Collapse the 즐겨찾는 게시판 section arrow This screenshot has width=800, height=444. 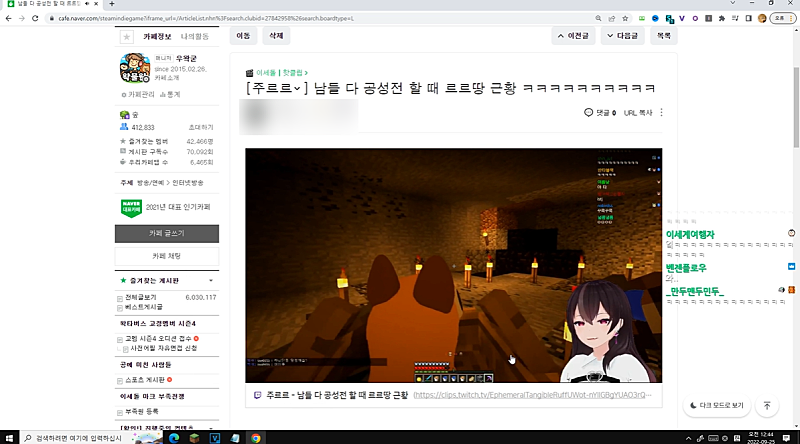211,281
